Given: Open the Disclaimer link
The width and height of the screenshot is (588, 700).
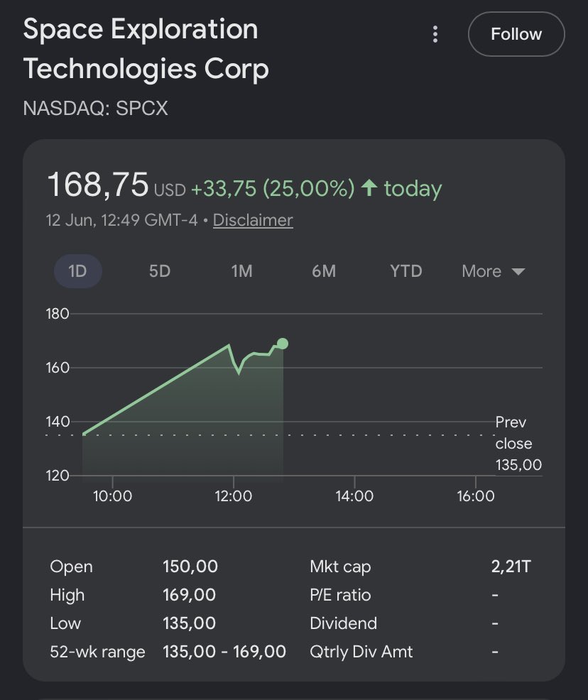Looking at the screenshot, I should pos(253,220).
